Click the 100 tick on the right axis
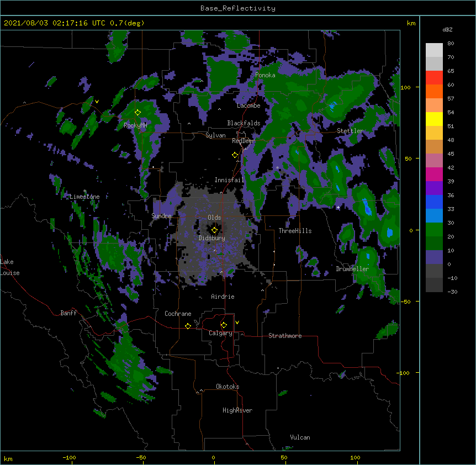This screenshot has width=476, height=465. 405,87
